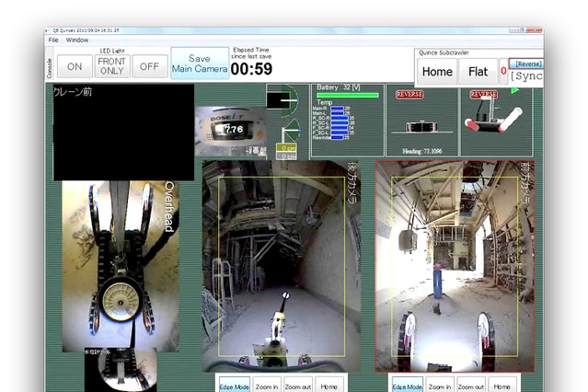Click the side-view robot attitude indicator
The height and width of the screenshot is (392, 588).
pos(421,128)
